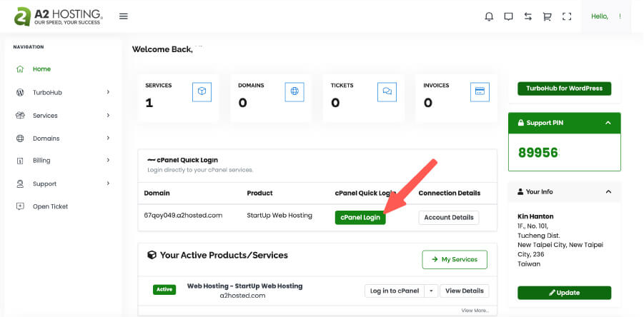The image size is (644, 317).
Task: Collapse the Your Info panel
Action: coord(608,192)
